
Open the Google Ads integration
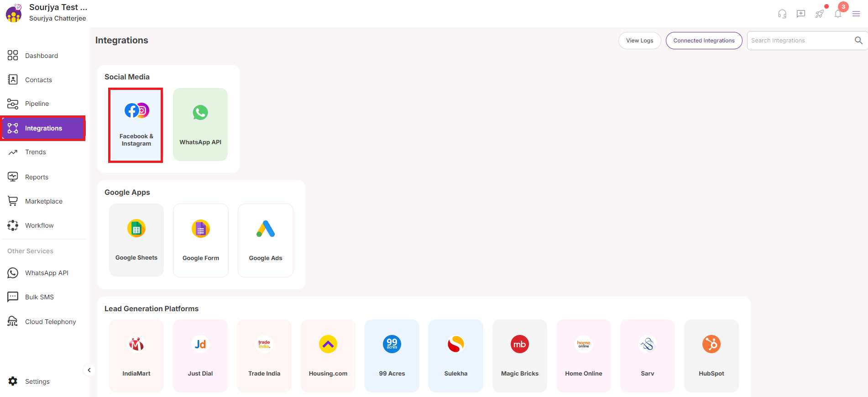click(x=266, y=240)
